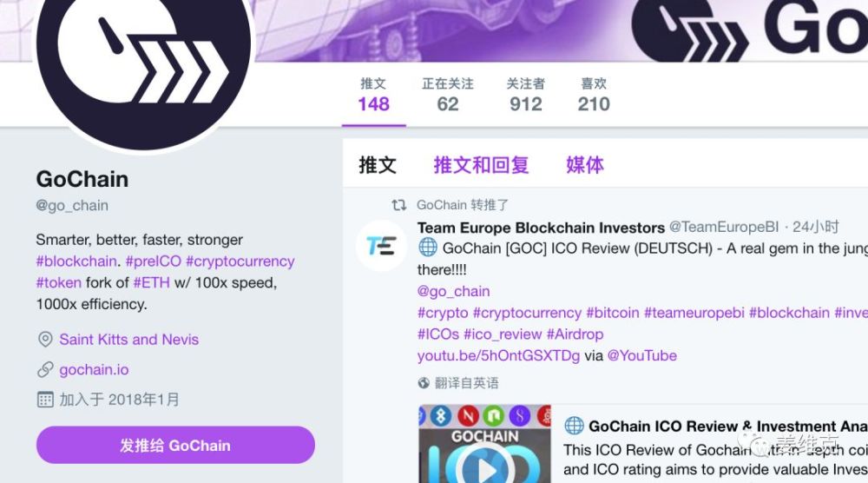Open the 正在关注 62 list
This screenshot has height=483, width=868.
447,95
